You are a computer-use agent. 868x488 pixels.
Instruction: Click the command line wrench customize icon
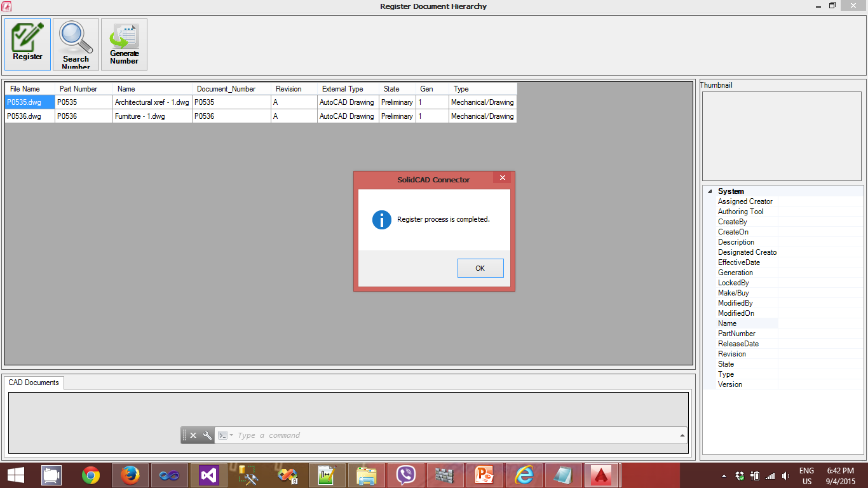click(207, 435)
